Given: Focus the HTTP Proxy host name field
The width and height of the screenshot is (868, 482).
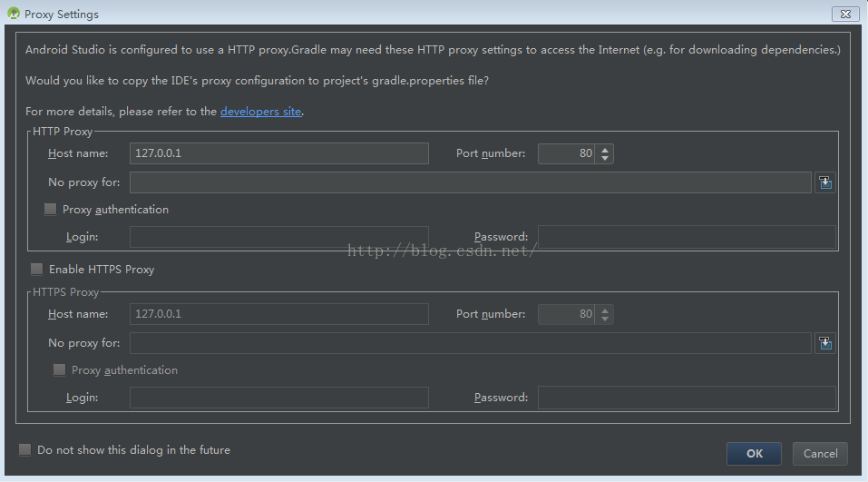Looking at the screenshot, I should (279, 153).
